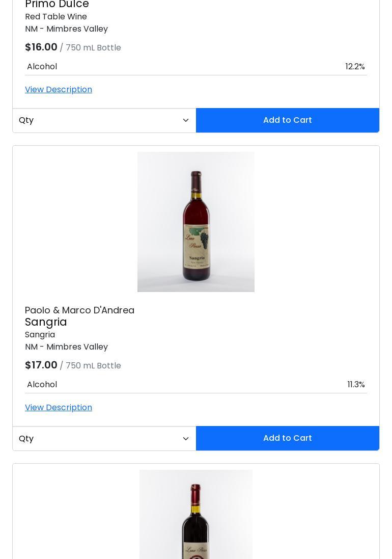Open the Qty dropdown for Sangria
Viewport: 392px width, 559px height.
pos(104,438)
